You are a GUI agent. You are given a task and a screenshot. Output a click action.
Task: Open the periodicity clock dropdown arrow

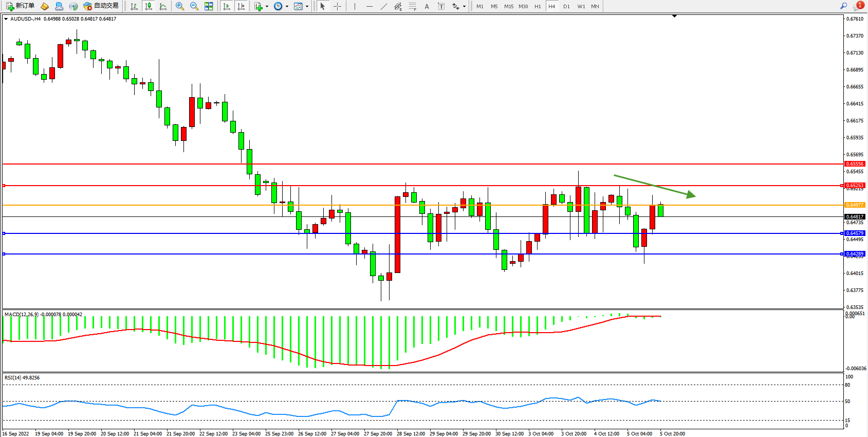[287, 7]
